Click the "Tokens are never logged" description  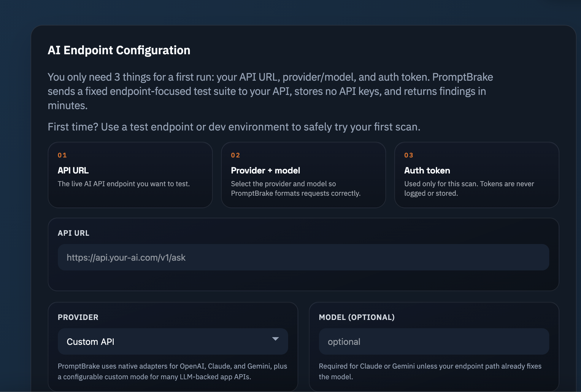click(x=469, y=189)
